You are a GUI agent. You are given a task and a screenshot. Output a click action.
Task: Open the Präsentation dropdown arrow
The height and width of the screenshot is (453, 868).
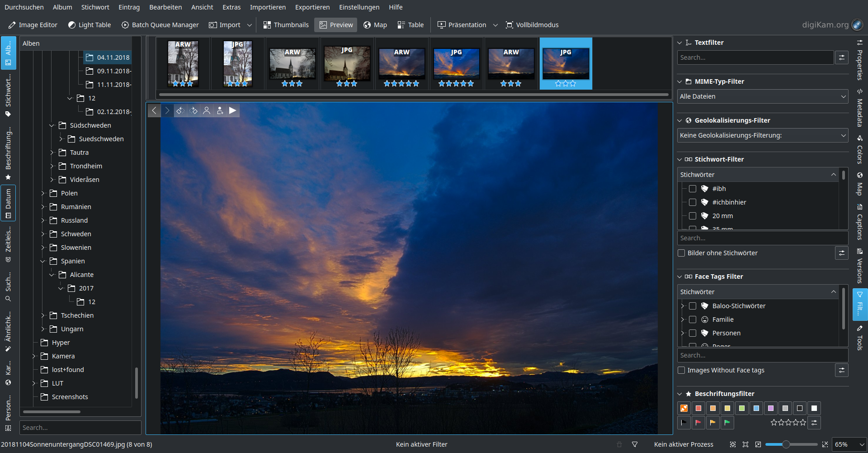point(495,25)
